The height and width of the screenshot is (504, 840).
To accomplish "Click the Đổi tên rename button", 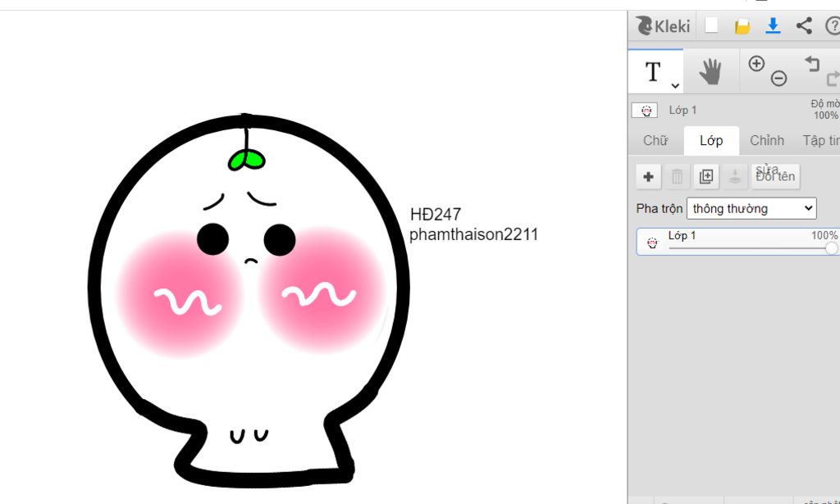I will [776, 176].
